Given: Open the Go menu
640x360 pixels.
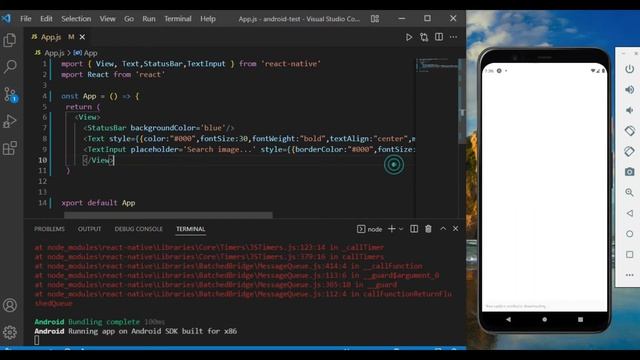Looking at the screenshot, I should [129, 19].
